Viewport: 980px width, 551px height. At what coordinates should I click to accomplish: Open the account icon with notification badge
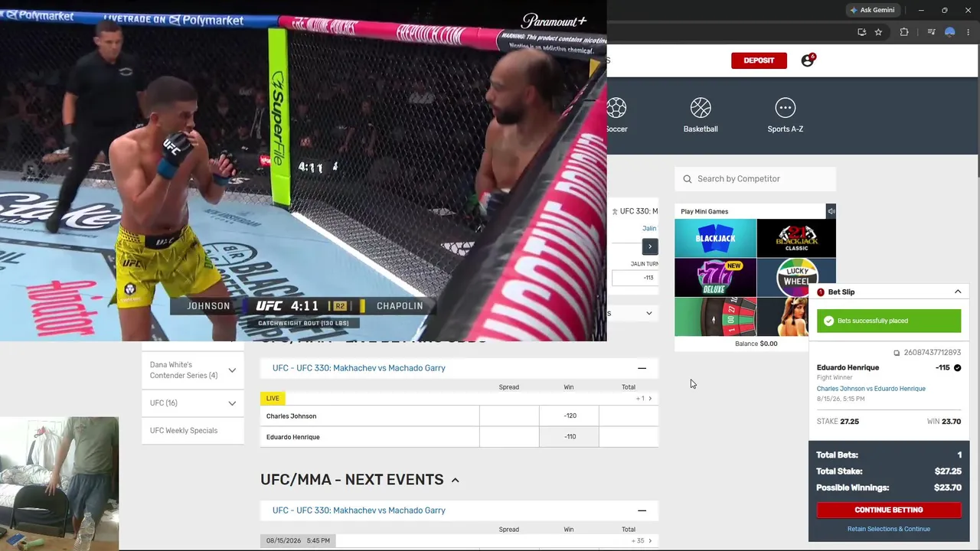(808, 60)
